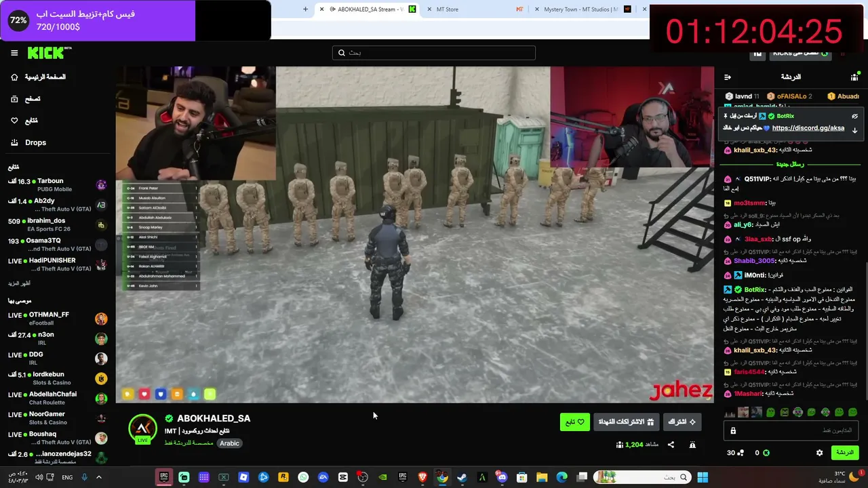
Task: Collapse the chat panel with arrow icon
Action: pyautogui.click(x=728, y=77)
